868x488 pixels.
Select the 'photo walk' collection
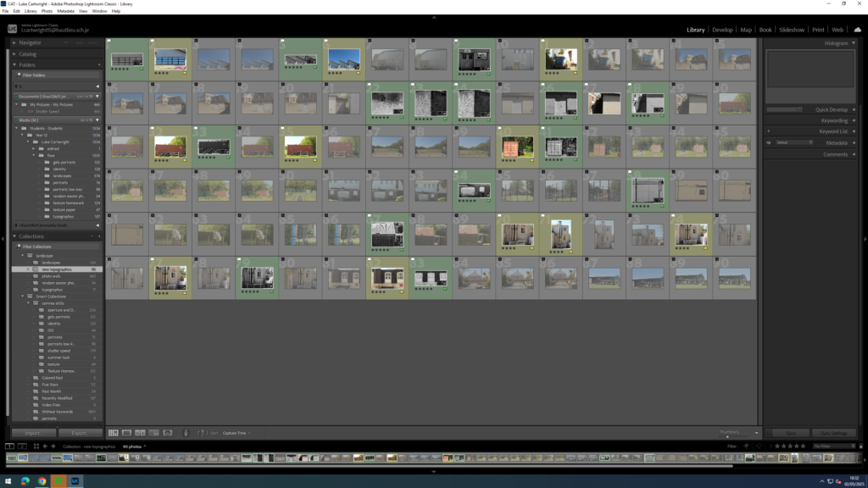coord(52,276)
